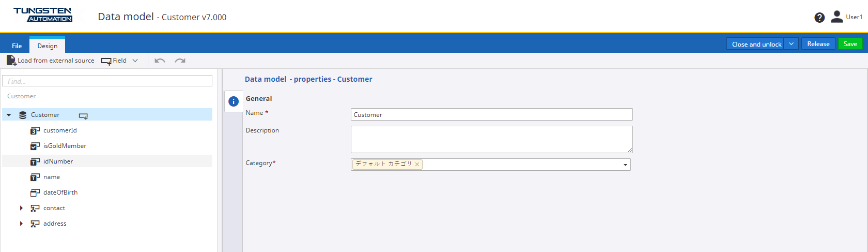Screen dimensions: 868x252
Task: Click the undo arrow icon
Action: click(x=160, y=61)
